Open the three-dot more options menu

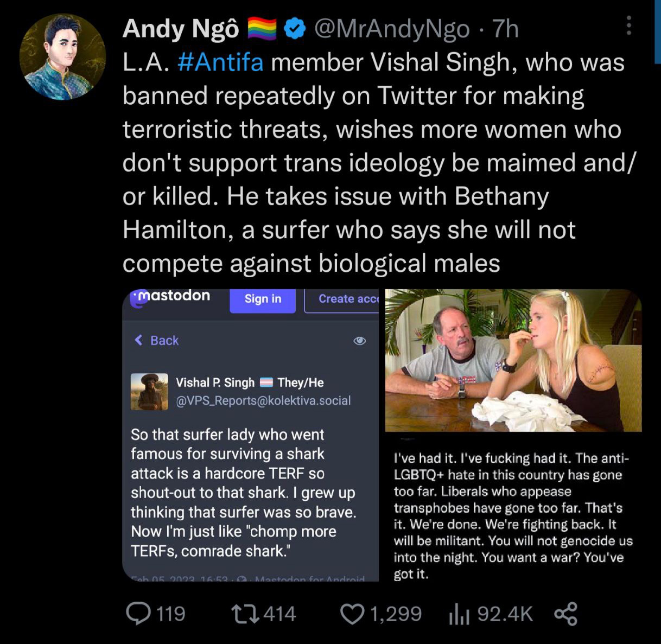(628, 25)
